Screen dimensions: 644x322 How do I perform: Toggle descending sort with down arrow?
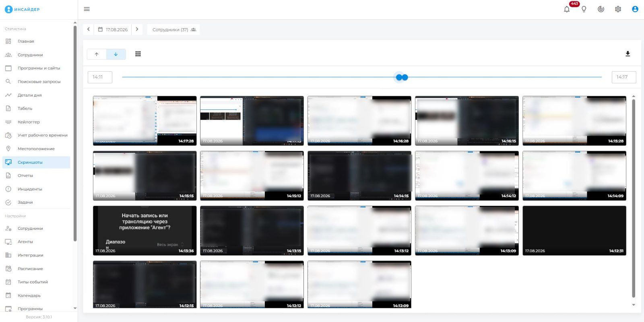pos(116,54)
